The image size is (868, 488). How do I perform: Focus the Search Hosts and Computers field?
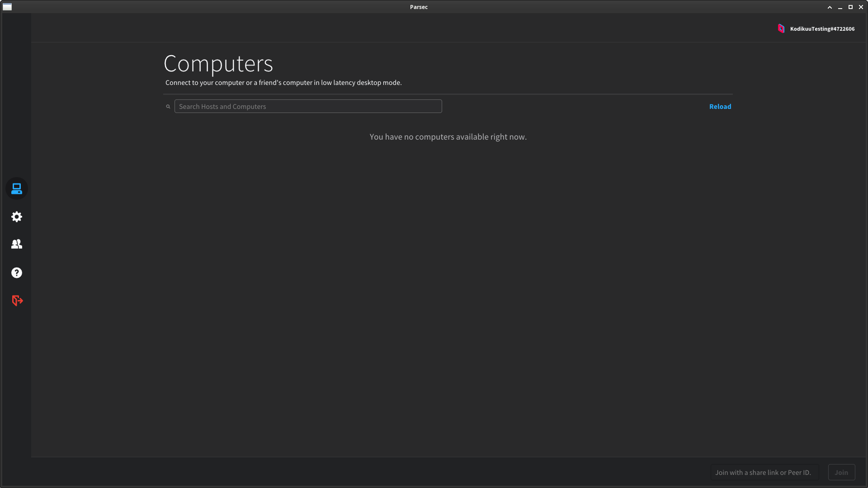click(x=308, y=107)
